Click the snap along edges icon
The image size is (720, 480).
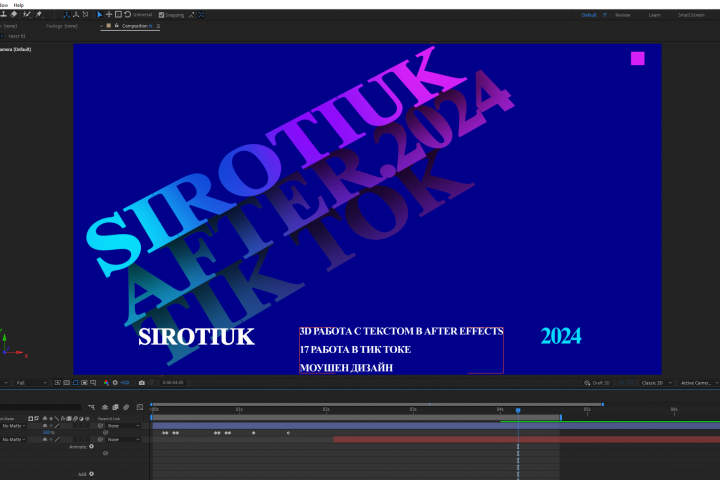(191, 15)
